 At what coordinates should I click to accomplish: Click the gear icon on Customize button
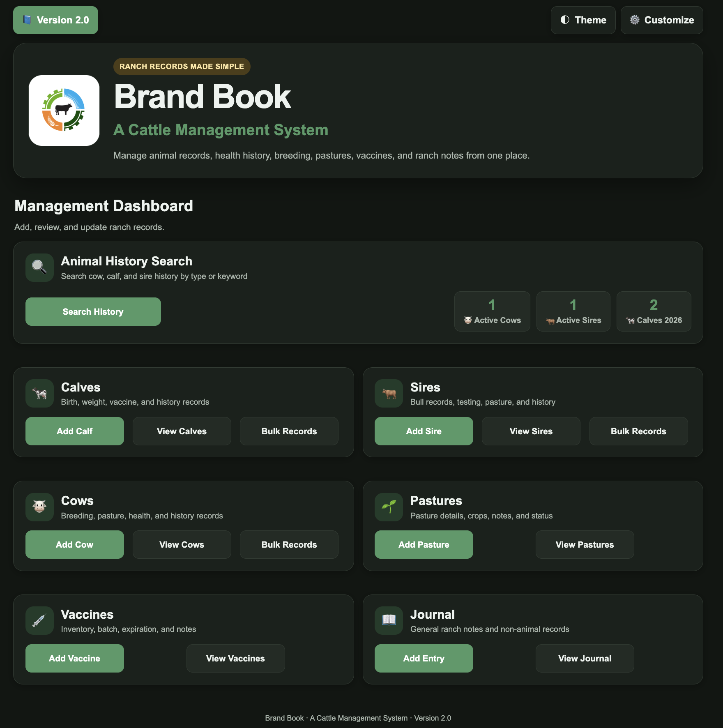(635, 20)
